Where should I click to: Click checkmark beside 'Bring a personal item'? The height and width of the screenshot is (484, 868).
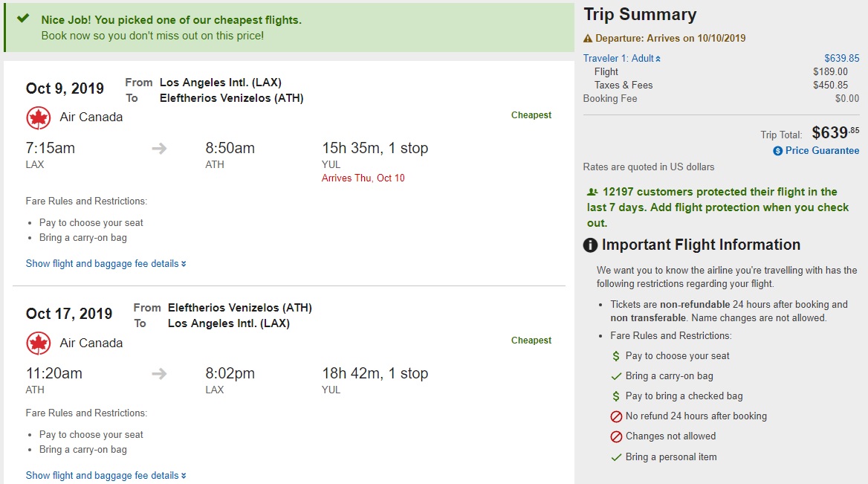pyautogui.click(x=615, y=457)
